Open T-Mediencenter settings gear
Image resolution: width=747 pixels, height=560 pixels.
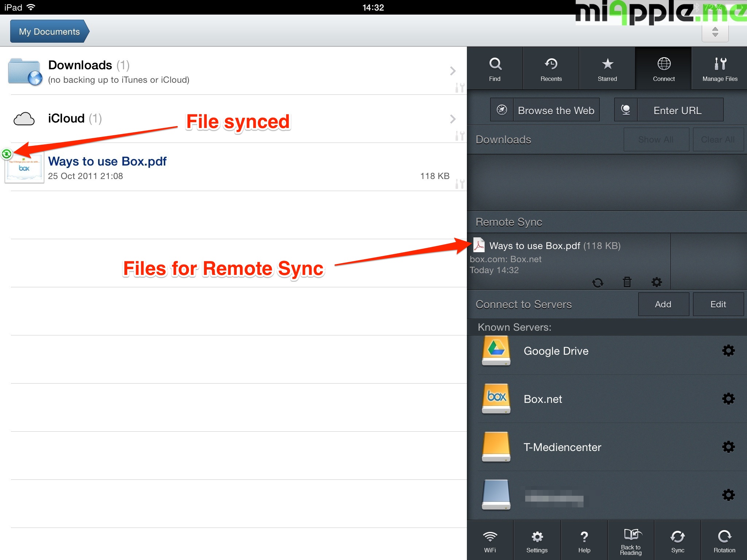(x=728, y=447)
